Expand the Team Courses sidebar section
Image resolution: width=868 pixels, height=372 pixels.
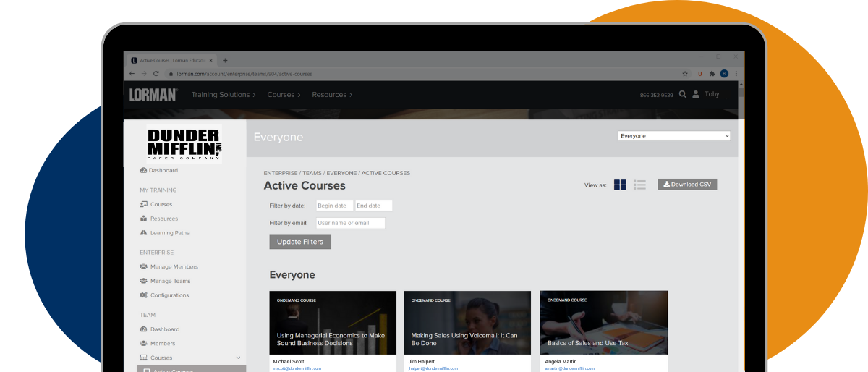(x=238, y=358)
